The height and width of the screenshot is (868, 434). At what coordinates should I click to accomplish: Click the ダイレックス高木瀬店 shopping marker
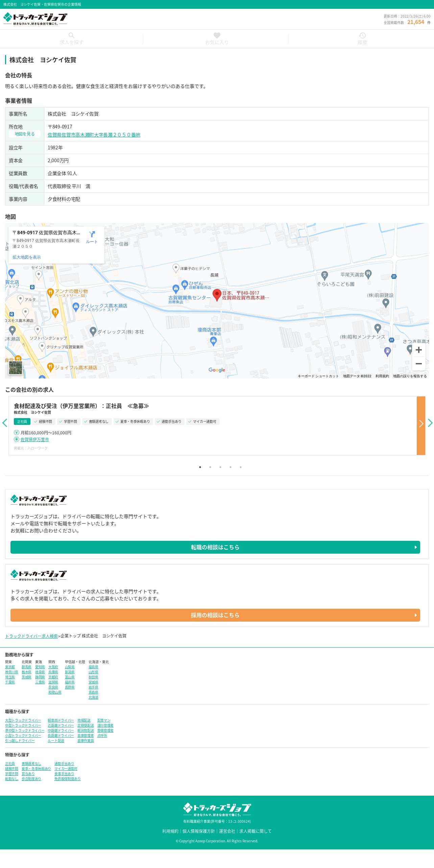point(76,307)
